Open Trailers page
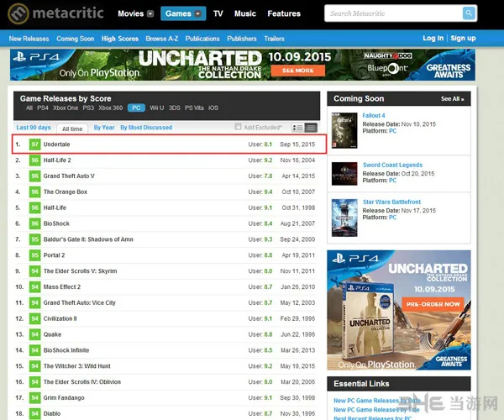504x420 pixels. pos(274,39)
